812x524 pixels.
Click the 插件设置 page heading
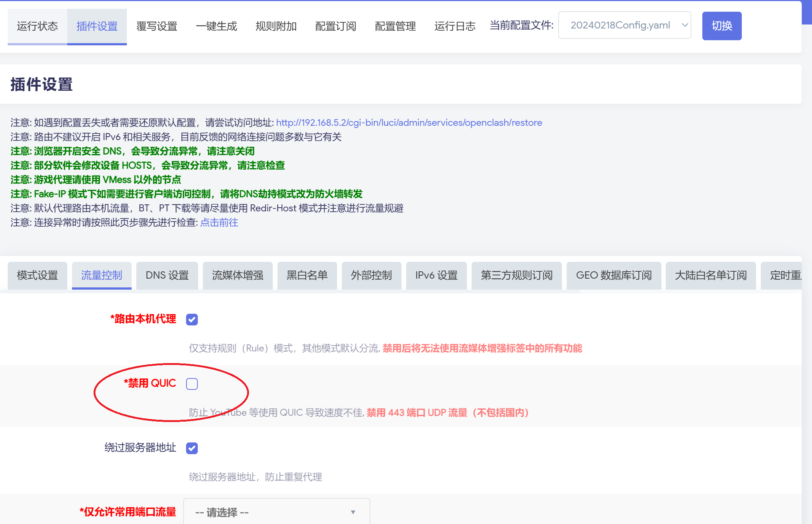click(42, 84)
